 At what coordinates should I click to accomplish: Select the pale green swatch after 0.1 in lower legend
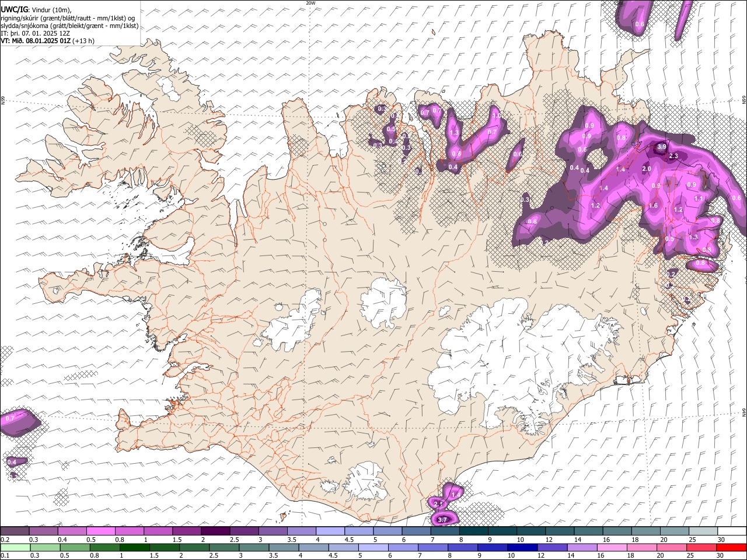click(x=15, y=547)
